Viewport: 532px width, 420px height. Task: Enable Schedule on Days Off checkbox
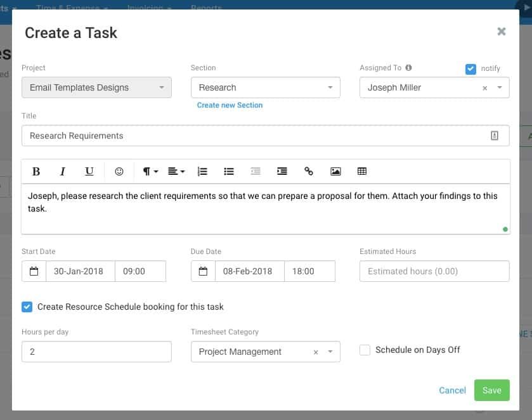(x=365, y=350)
